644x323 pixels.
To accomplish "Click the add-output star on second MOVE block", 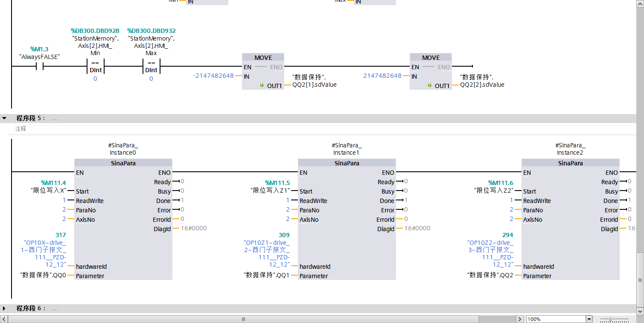I will pyautogui.click(x=429, y=86).
